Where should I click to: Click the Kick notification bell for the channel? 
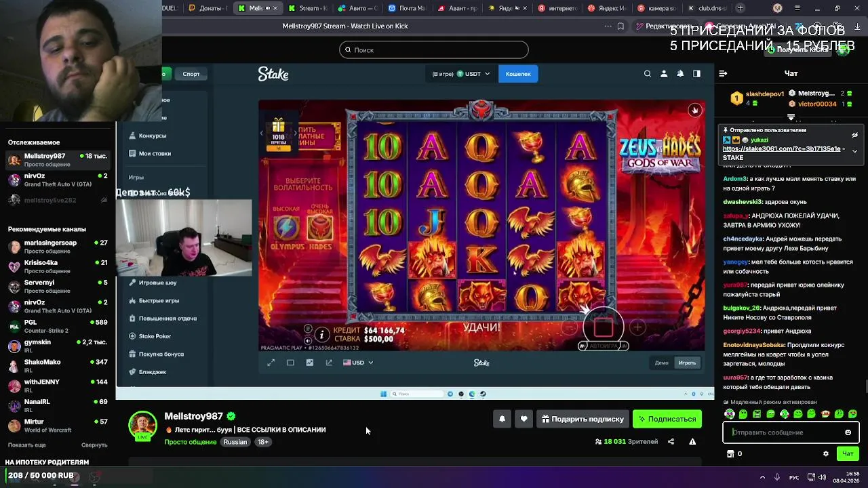502,419
